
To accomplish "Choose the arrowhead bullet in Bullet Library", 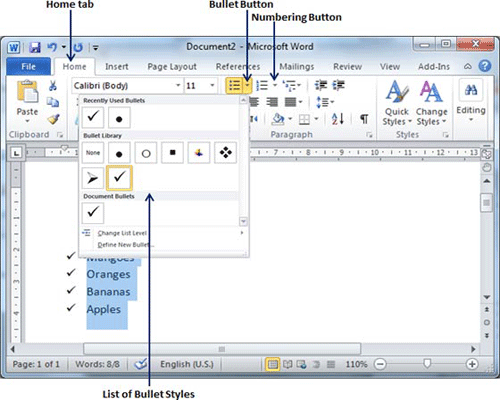I will 93,178.
